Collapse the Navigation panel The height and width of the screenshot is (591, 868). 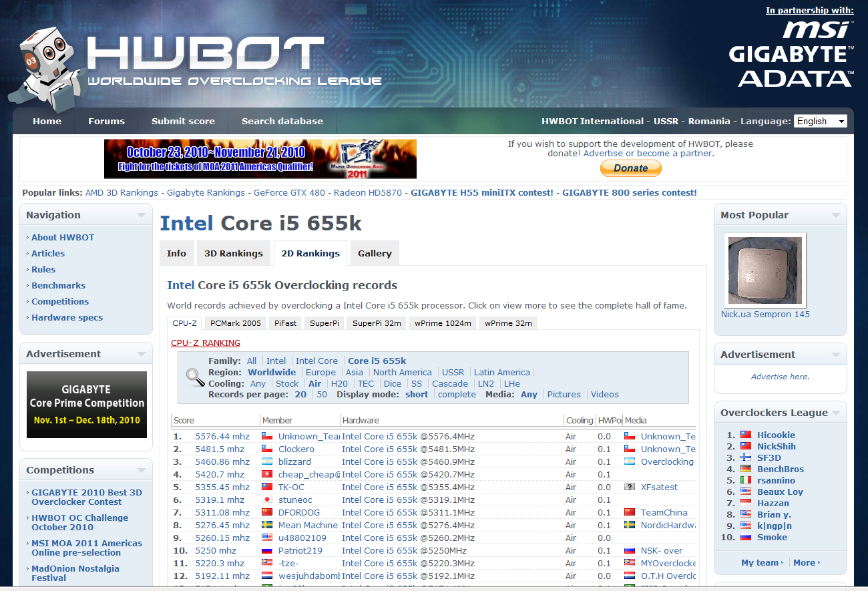pyautogui.click(x=141, y=214)
